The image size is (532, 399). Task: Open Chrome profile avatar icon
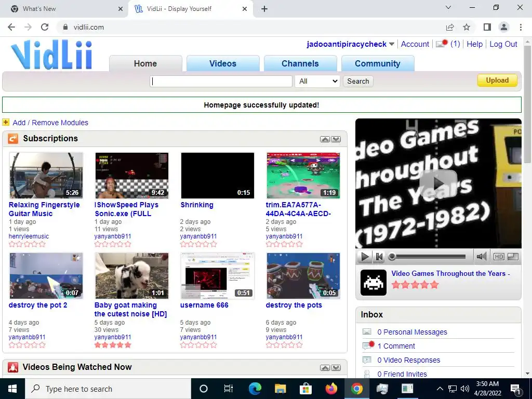coord(504,27)
